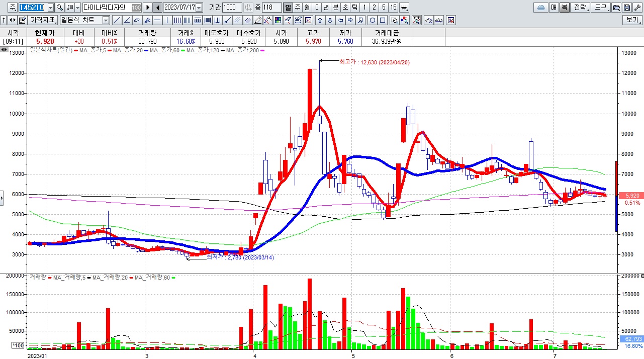Screen dimensions: 644x359
Task: Open the stock code dropdown arrow
Action: coord(51,8)
